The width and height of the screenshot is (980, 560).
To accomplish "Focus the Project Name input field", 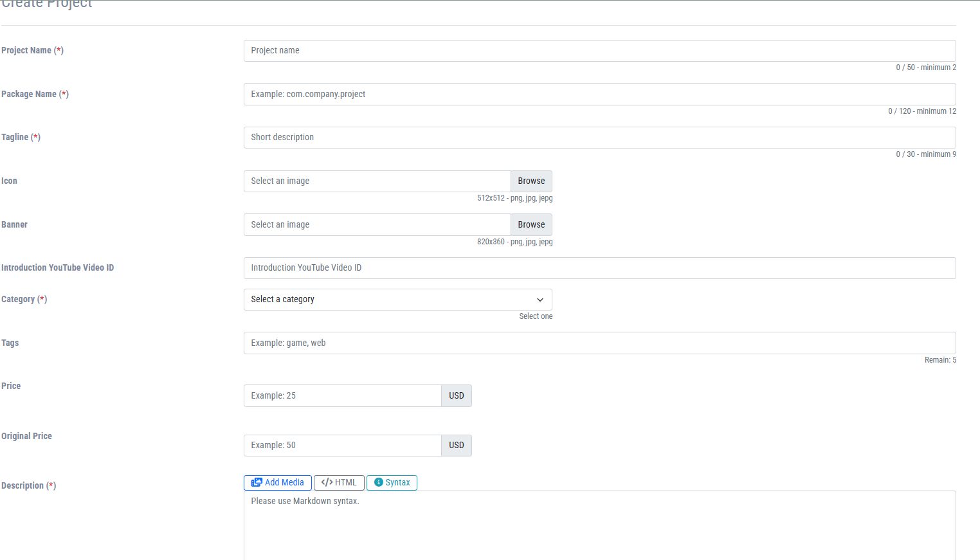I will (x=599, y=51).
